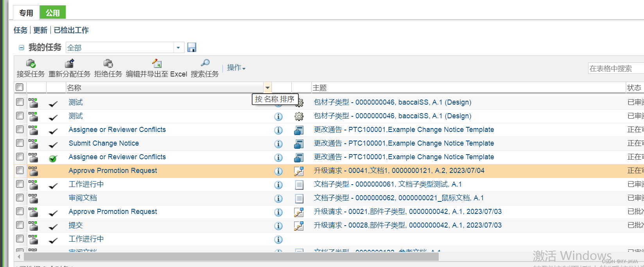Open the 任务 sub-tab

[21, 30]
